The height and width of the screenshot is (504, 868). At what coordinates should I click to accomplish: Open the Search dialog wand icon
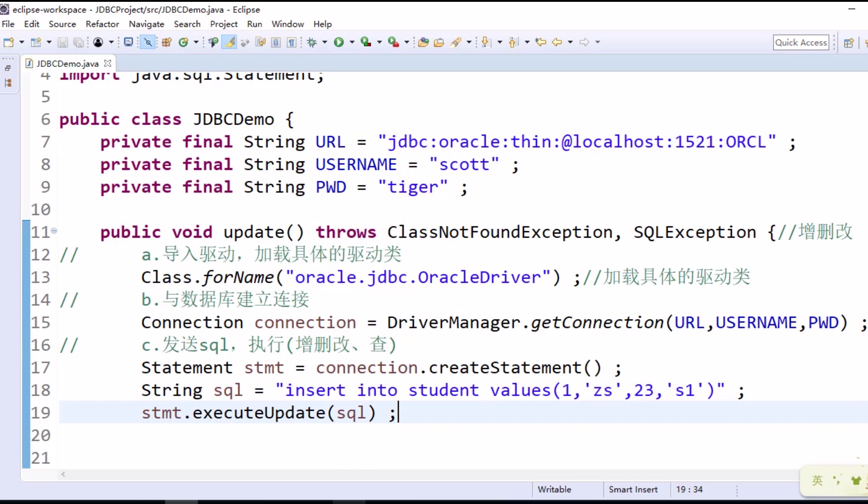click(456, 42)
